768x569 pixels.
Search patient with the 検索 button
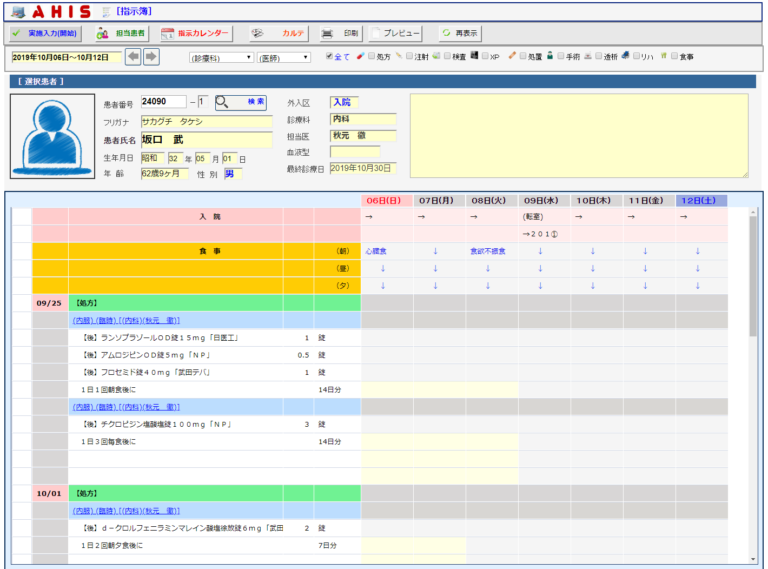(241, 102)
